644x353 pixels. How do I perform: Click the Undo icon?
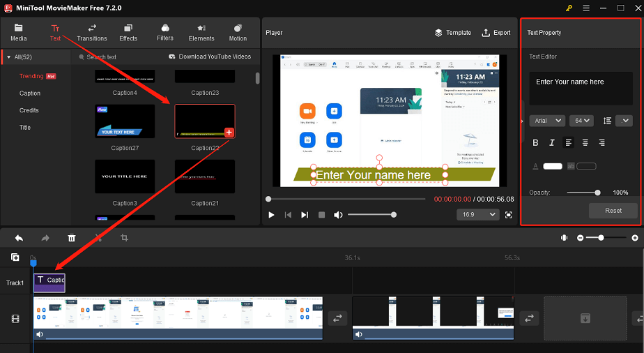point(19,238)
